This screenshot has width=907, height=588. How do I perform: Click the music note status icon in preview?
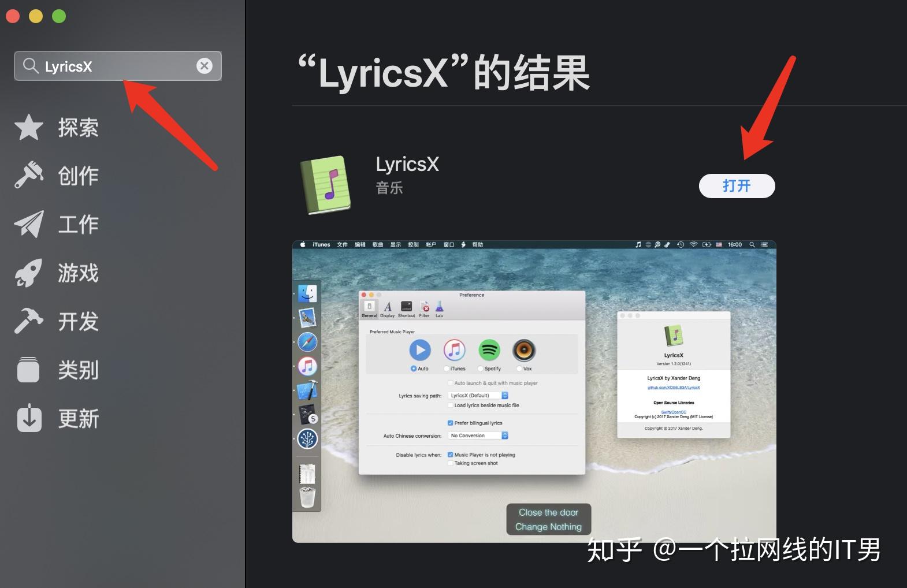pyautogui.click(x=638, y=244)
